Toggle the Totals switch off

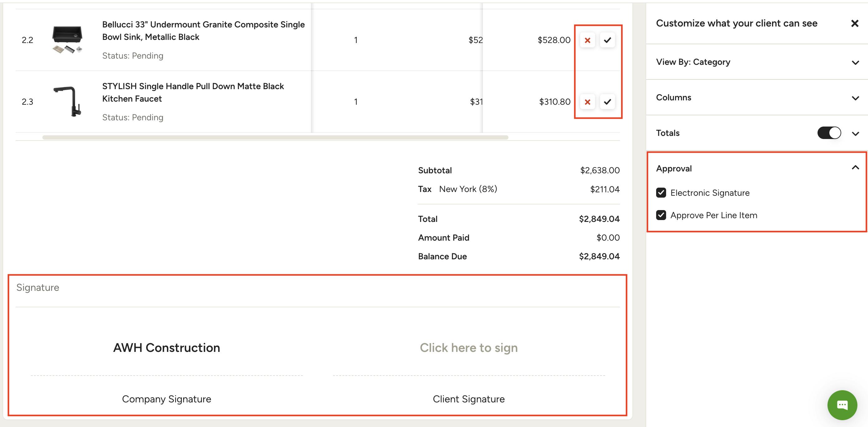point(828,133)
